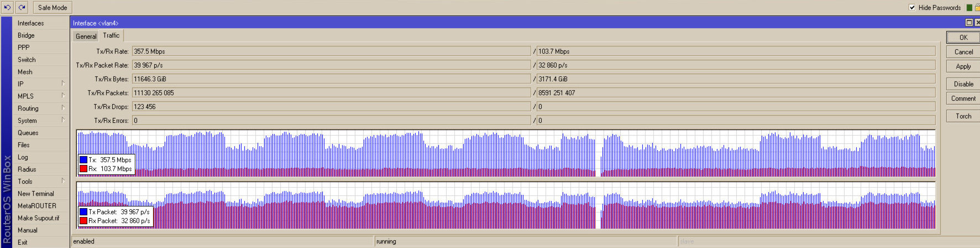The width and height of the screenshot is (980, 248).
Task: Expand the Tools submenu
Action: [x=41, y=182]
